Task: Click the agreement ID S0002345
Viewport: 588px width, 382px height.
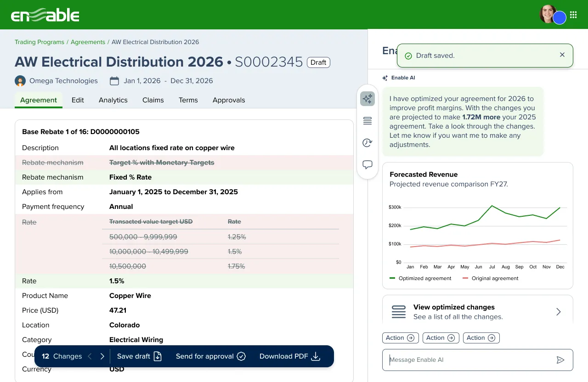Action: click(269, 62)
